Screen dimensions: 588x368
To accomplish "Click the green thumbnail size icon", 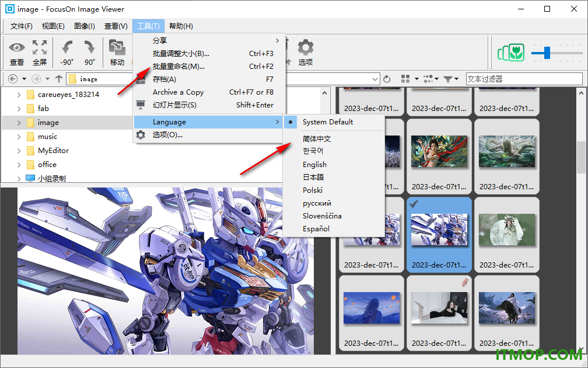I will pos(510,53).
